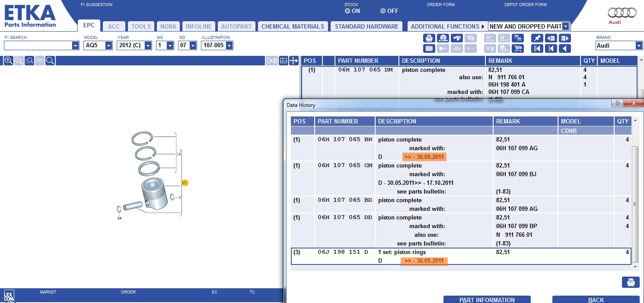Click the zoom-to-selection magnifier icon

pos(29,61)
